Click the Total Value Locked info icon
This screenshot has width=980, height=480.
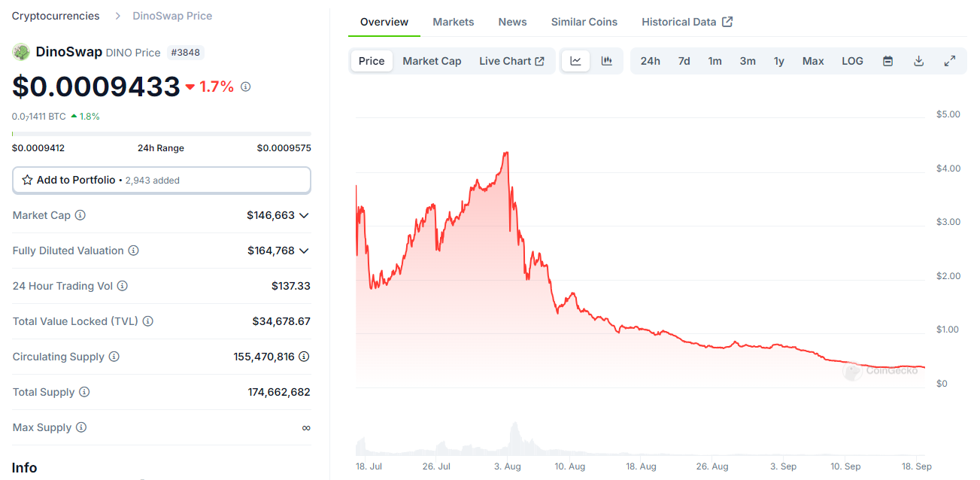point(148,321)
